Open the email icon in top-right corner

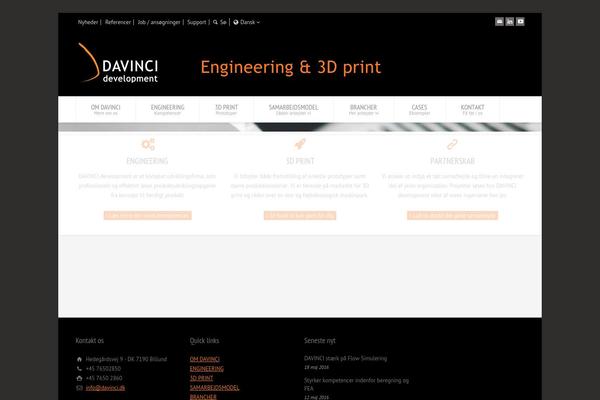[499, 22]
